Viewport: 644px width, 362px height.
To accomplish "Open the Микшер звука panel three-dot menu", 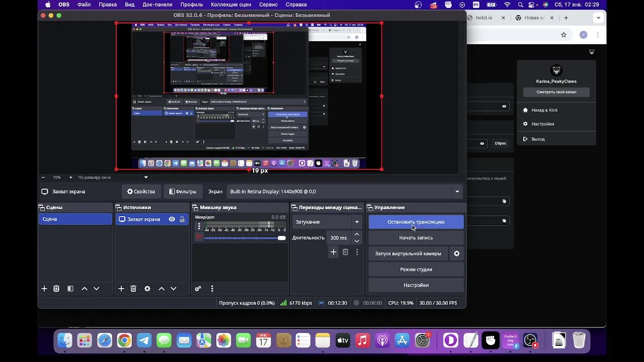I will click(212, 289).
